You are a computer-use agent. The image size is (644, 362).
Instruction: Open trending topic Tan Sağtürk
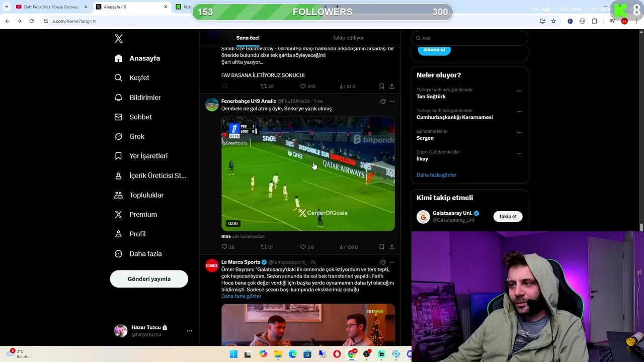coord(431,97)
